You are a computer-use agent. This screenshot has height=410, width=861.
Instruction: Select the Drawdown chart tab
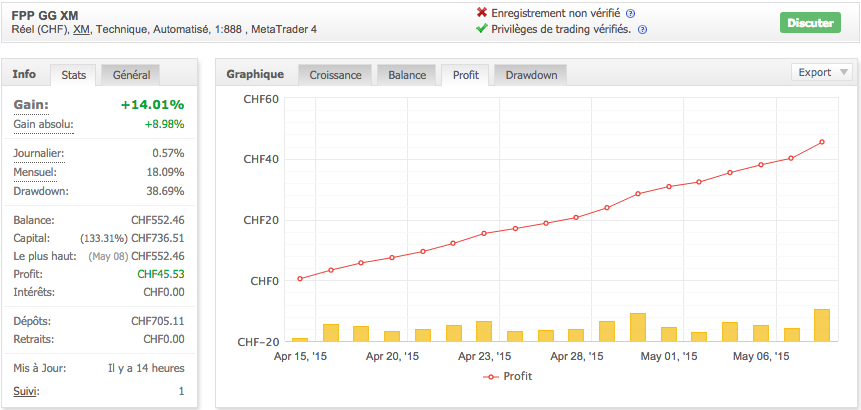click(531, 75)
